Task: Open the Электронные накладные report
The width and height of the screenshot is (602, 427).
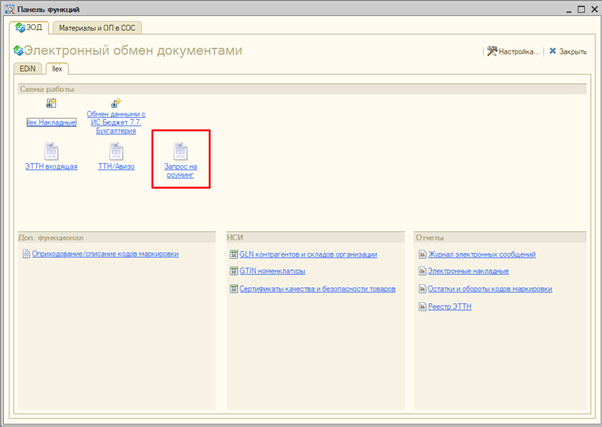Action: 468,271
